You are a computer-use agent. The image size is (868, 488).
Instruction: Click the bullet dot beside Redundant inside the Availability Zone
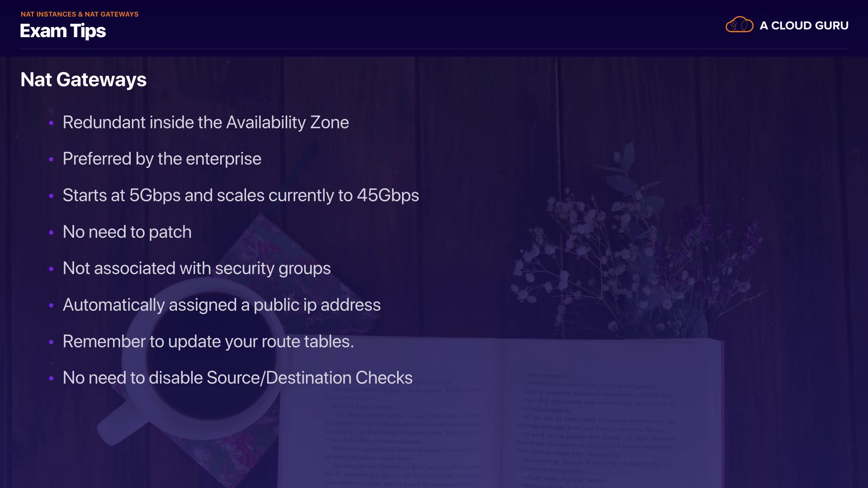coord(51,123)
